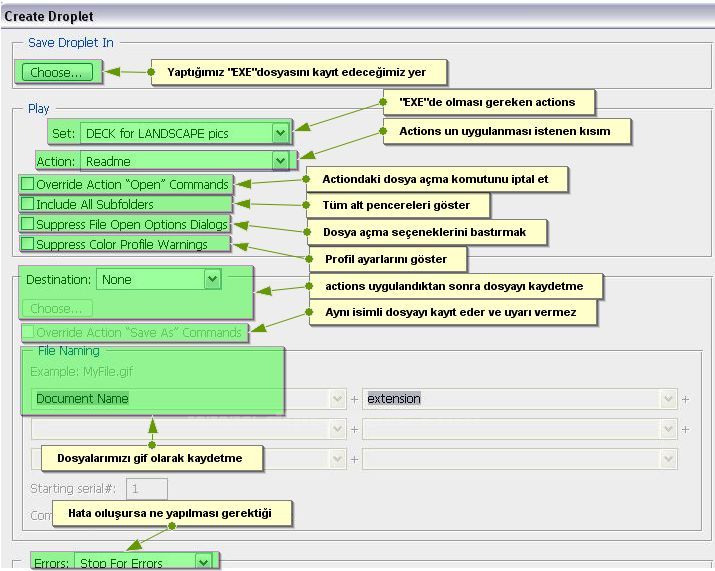Open the Destination dropdown set to None
The height and width of the screenshot is (571, 715).
159,279
